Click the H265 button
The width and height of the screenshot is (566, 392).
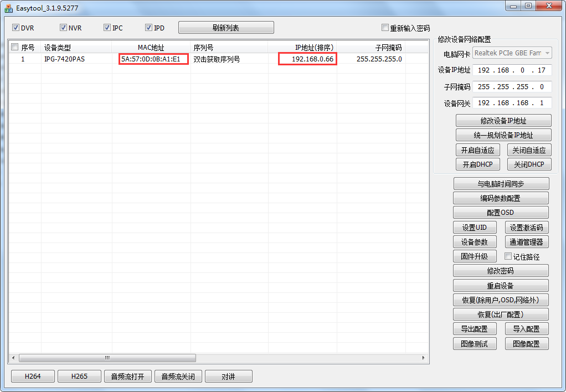click(x=79, y=376)
